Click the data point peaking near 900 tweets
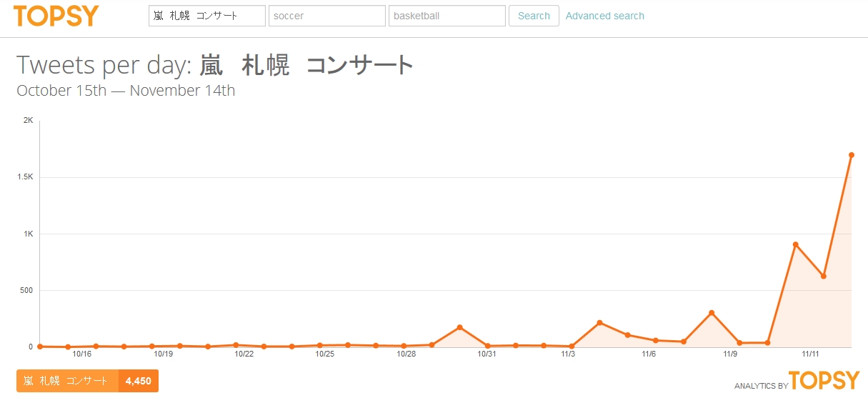 point(795,244)
